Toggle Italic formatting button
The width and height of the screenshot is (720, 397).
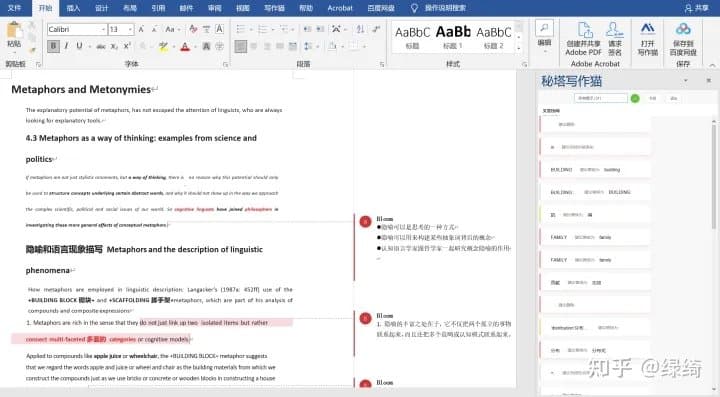tap(67, 46)
